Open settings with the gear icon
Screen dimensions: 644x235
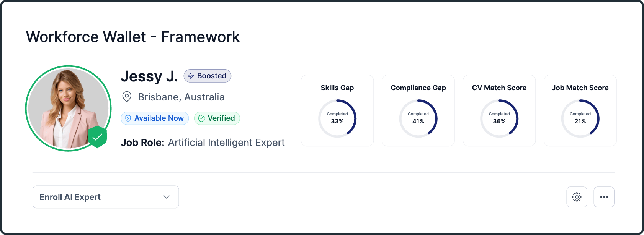(x=577, y=197)
